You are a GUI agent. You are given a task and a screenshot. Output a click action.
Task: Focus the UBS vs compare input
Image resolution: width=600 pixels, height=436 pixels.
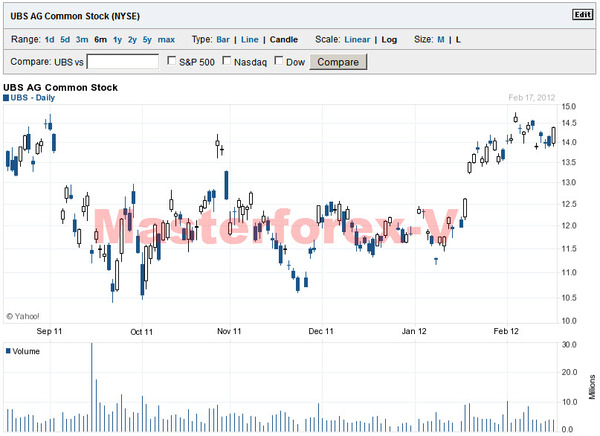[123, 62]
